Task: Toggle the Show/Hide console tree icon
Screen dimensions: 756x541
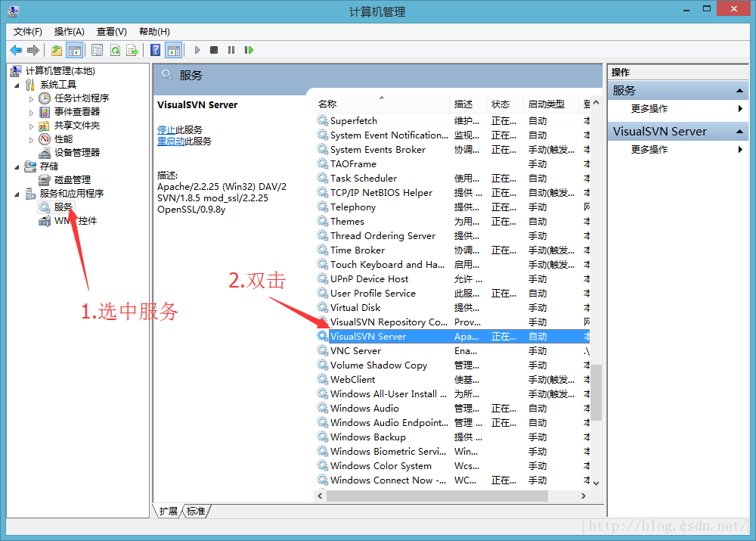Action: coord(75,50)
